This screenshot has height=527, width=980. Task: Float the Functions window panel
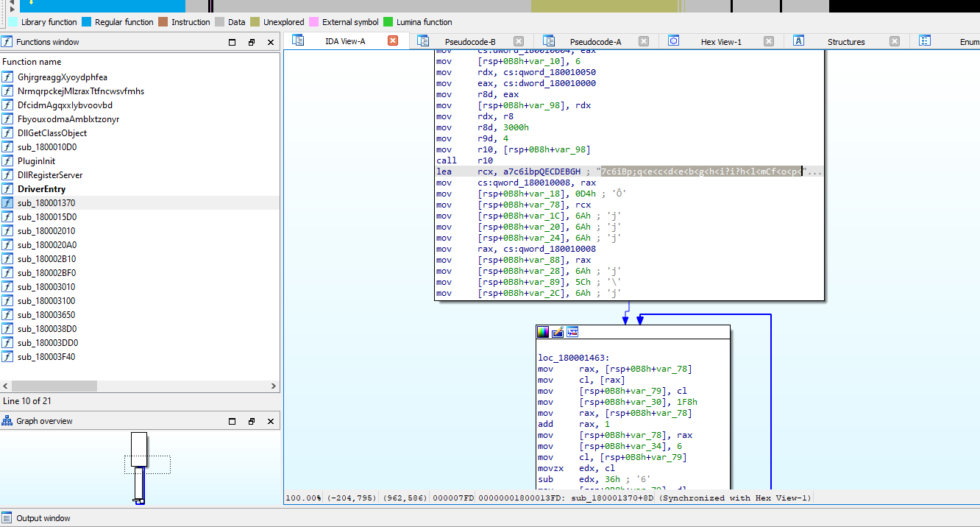[x=251, y=43]
